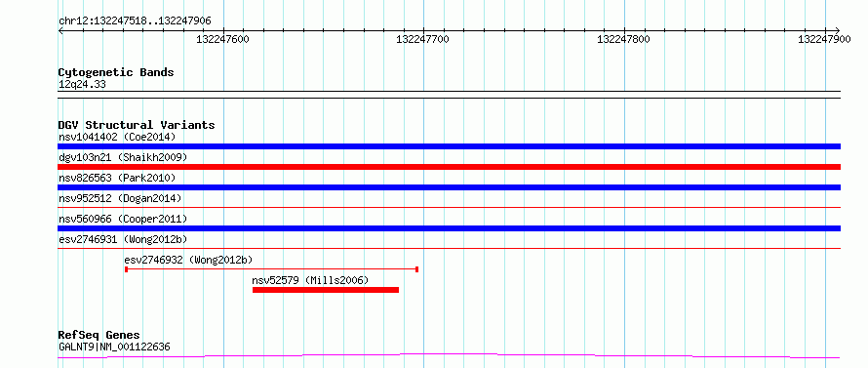
Task: Click the nsv560966 (Cooper2011) blue variant bar
Action: coord(449,228)
